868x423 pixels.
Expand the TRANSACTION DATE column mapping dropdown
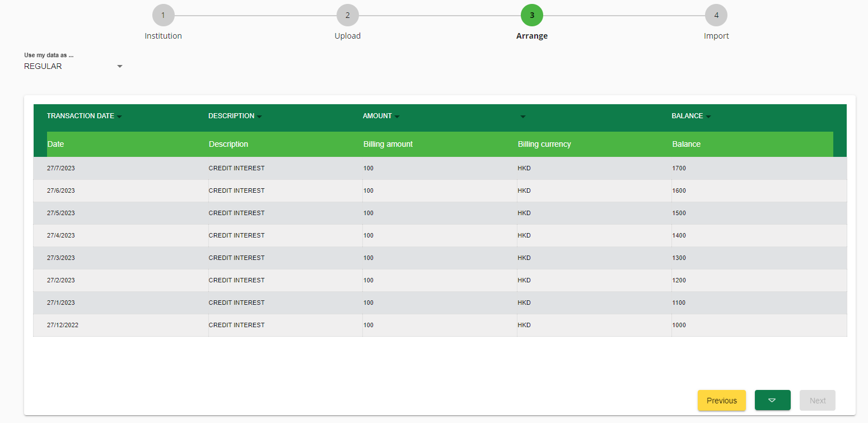[x=85, y=116]
